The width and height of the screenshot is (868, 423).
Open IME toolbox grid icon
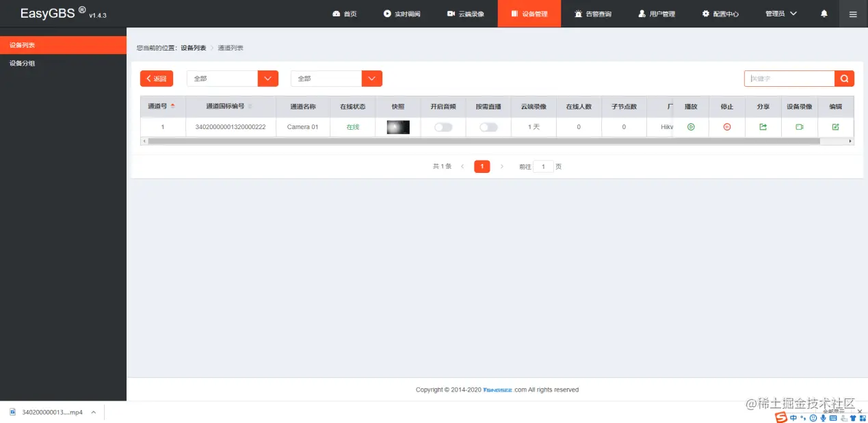[863, 418]
